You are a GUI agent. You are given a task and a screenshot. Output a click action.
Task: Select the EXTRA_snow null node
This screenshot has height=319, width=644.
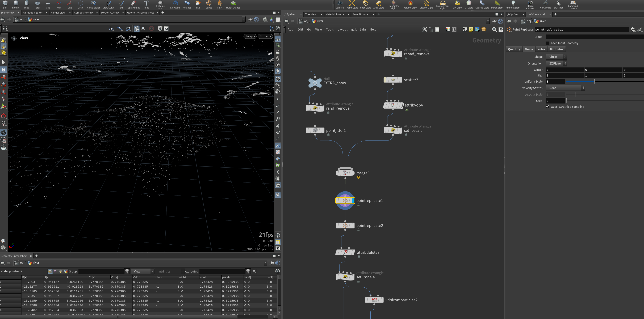[315, 83]
